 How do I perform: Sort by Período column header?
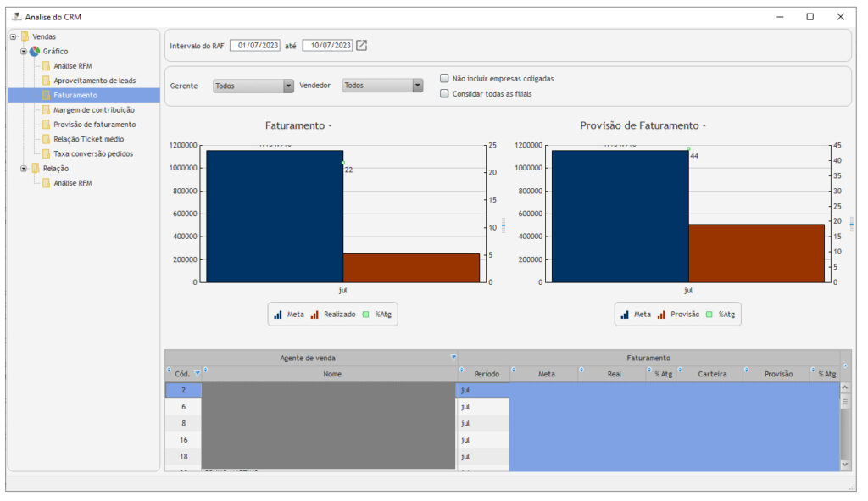tap(487, 374)
